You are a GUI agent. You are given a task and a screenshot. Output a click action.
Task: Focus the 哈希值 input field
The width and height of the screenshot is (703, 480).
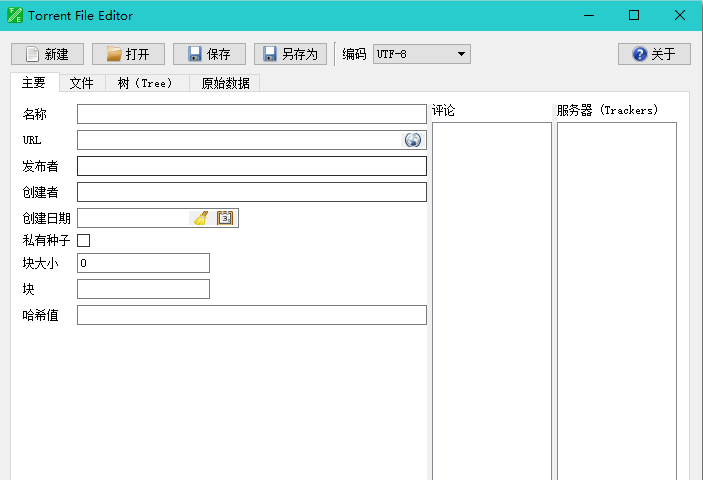(x=252, y=315)
